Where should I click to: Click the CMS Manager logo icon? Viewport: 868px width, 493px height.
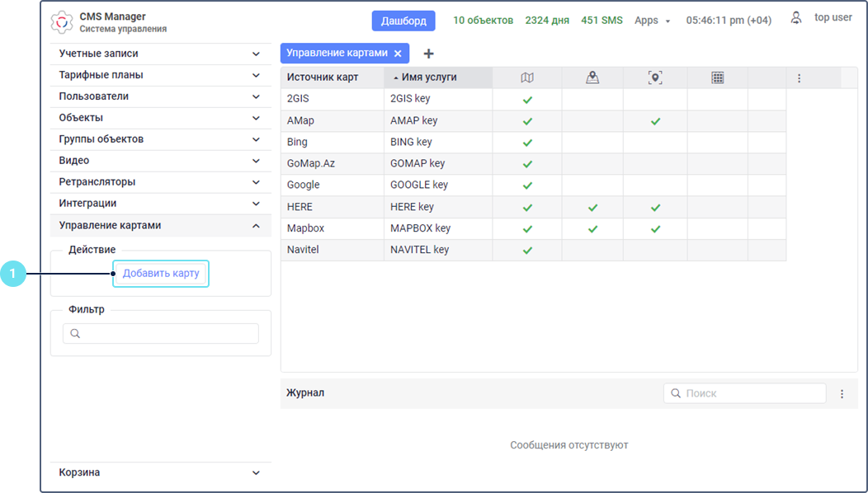click(x=62, y=21)
